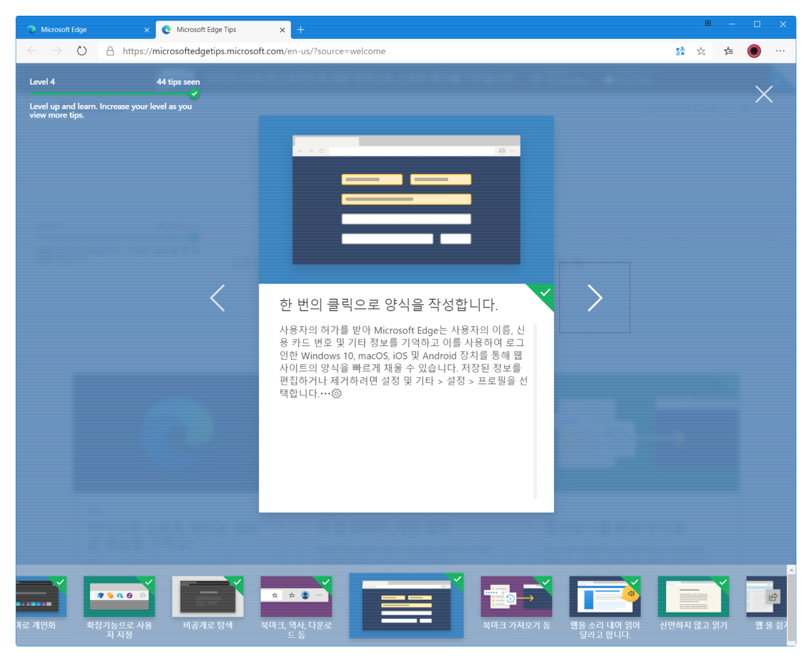This screenshot has height=662, width=812.
Task: Click the gear icon in tip text
Action: tap(337, 394)
